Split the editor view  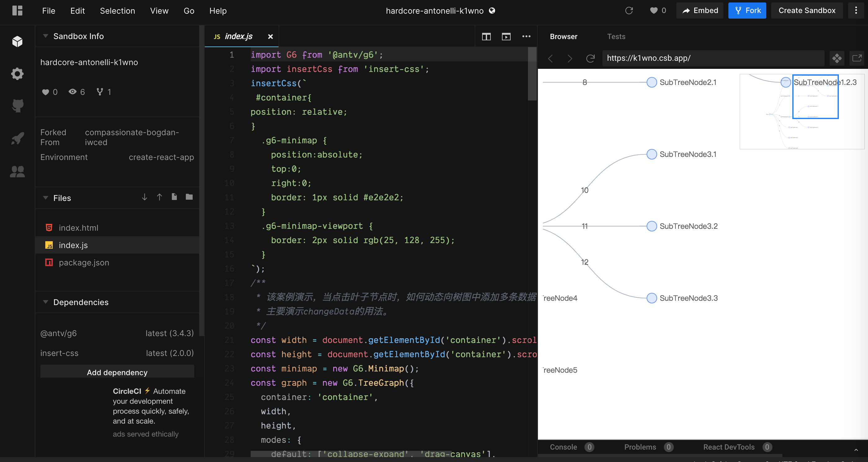click(x=486, y=36)
